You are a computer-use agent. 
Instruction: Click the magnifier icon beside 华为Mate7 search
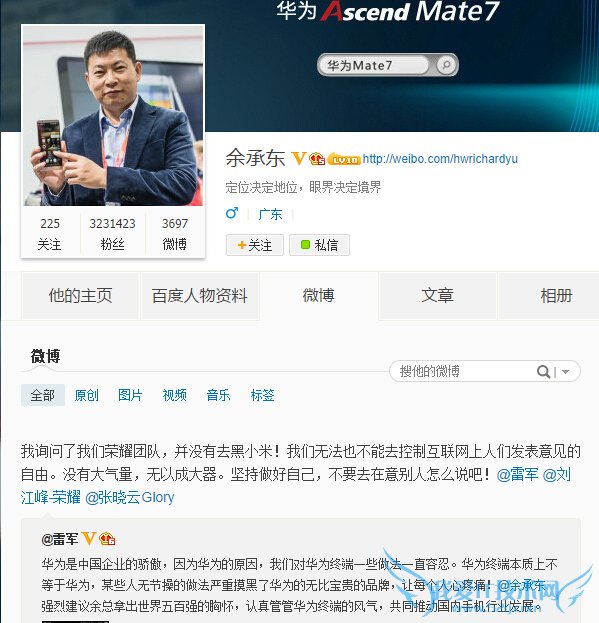pos(446,65)
